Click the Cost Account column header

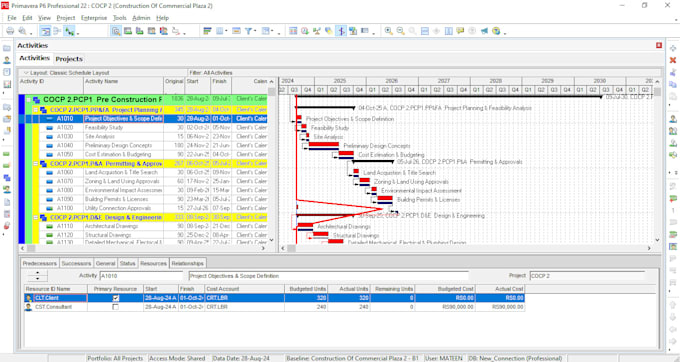click(245, 289)
